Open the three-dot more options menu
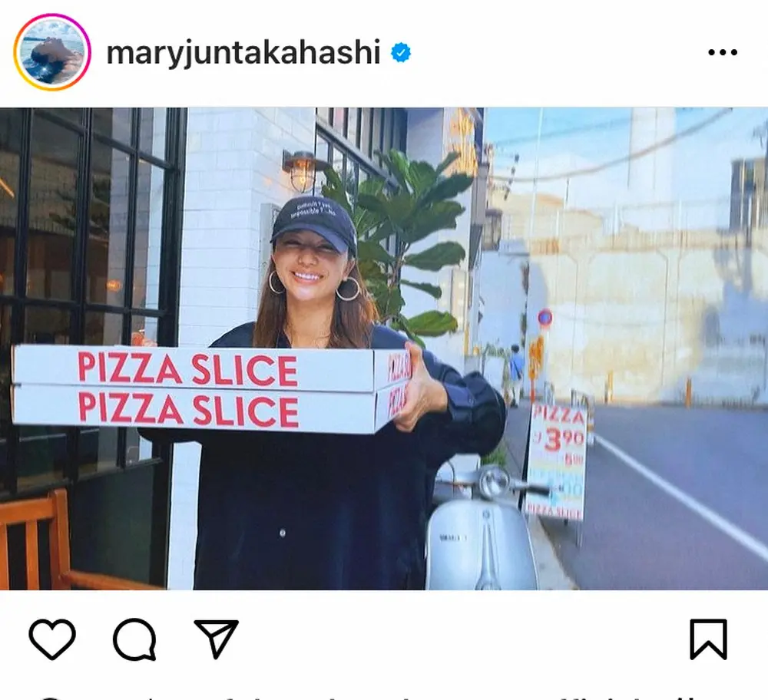This screenshot has width=768, height=700. click(723, 52)
